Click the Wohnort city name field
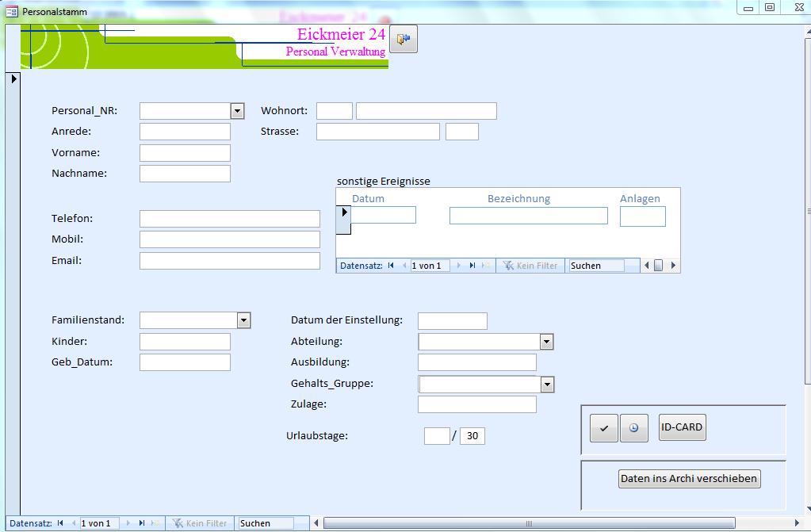 [x=427, y=111]
